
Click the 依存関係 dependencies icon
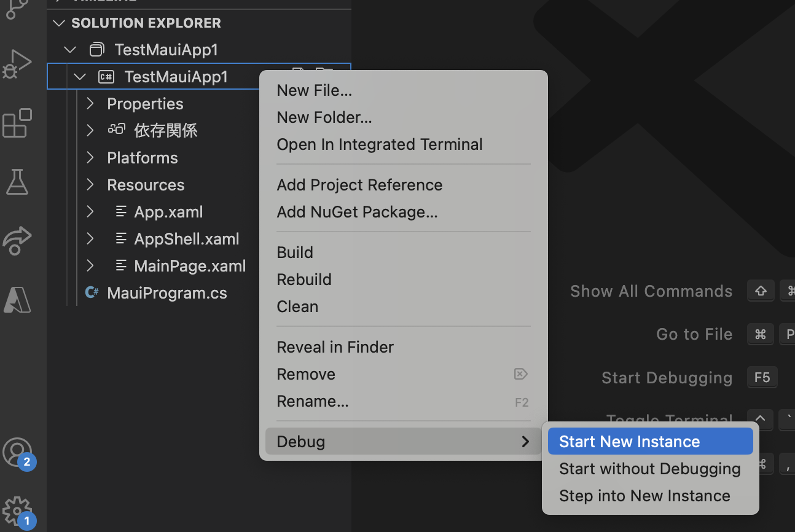point(116,130)
